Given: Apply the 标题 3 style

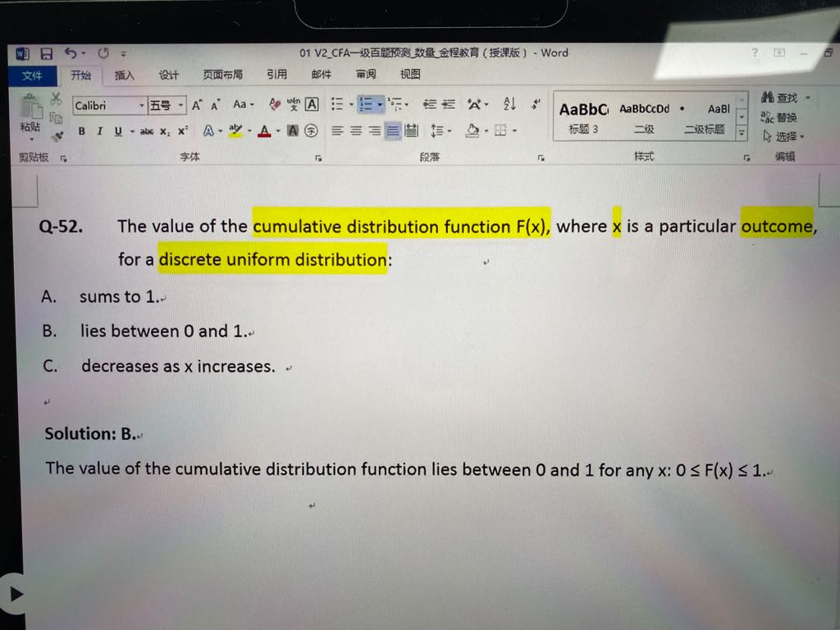Looking at the screenshot, I should pos(583,117).
